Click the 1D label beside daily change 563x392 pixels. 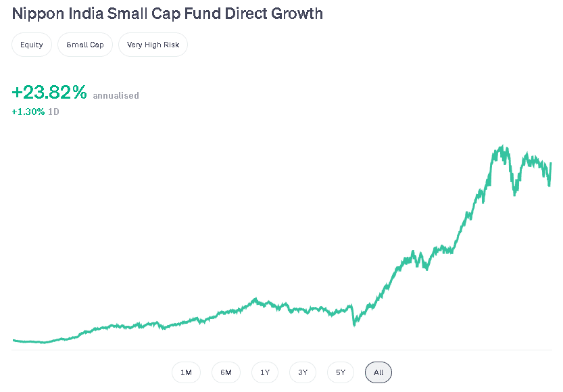(x=53, y=112)
